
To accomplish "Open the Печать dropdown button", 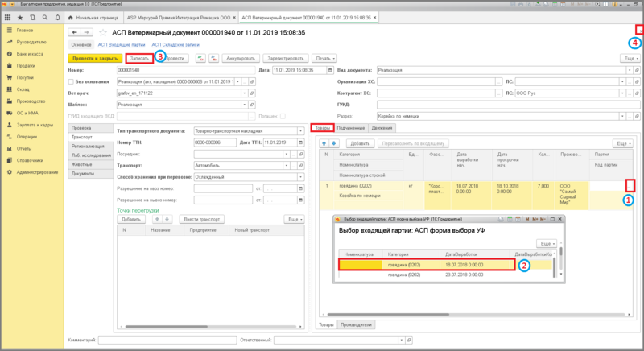I will tap(324, 58).
